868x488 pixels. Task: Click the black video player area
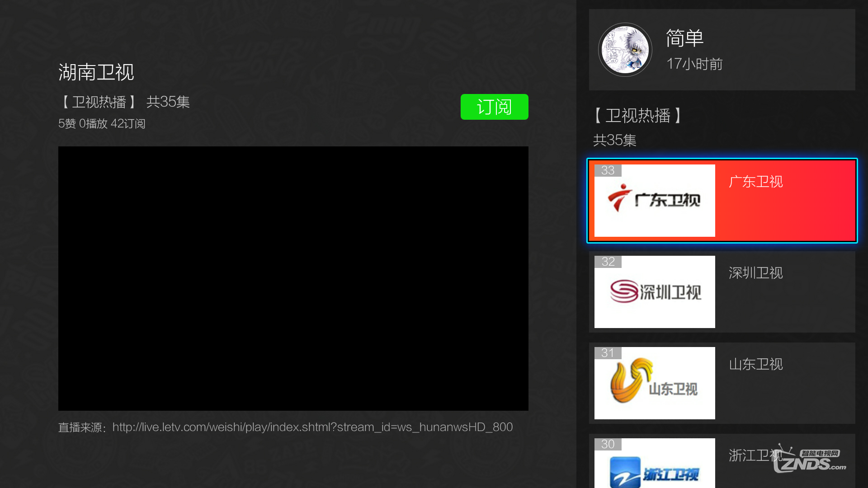(293, 278)
